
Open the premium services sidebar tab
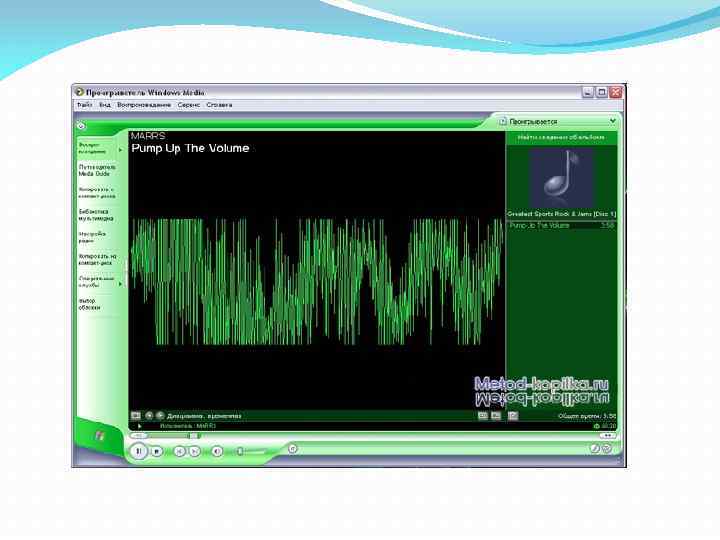[x=96, y=281]
